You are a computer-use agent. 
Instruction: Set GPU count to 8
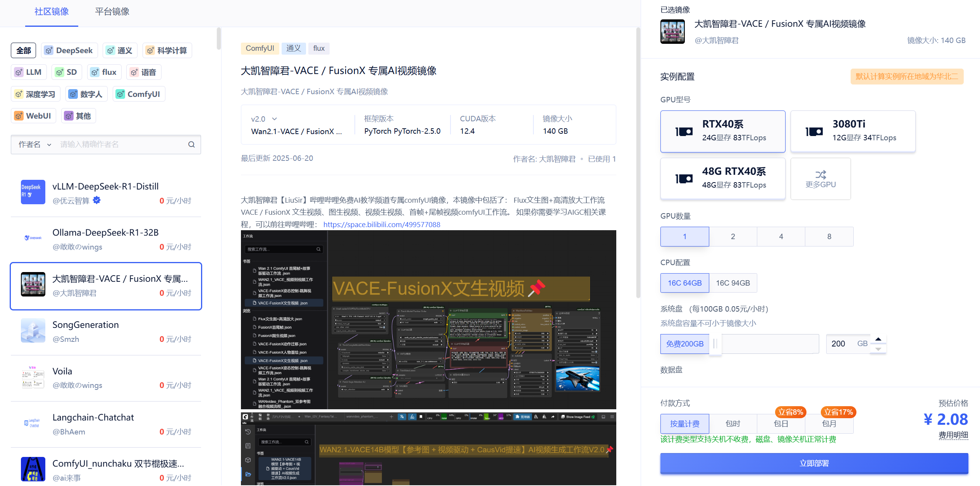[x=829, y=236]
